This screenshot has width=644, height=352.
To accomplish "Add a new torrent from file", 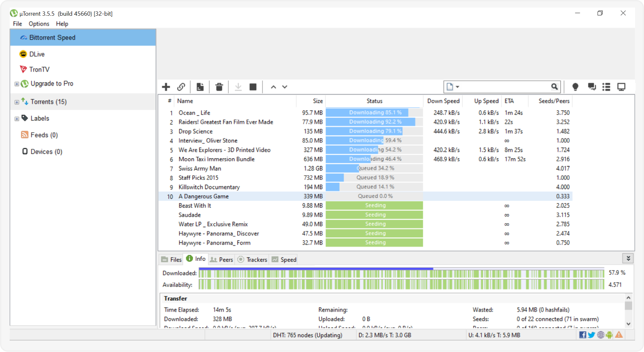I will [x=166, y=87].
